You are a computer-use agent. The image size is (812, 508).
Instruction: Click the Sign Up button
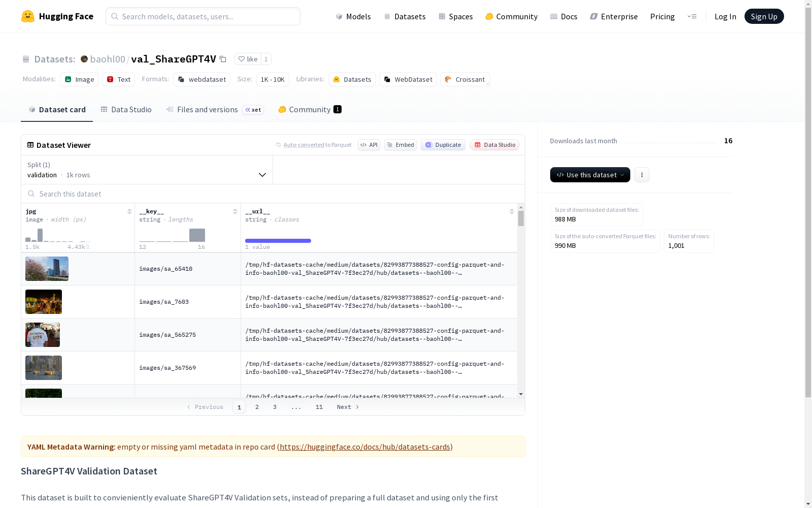(x=764, y=16)
